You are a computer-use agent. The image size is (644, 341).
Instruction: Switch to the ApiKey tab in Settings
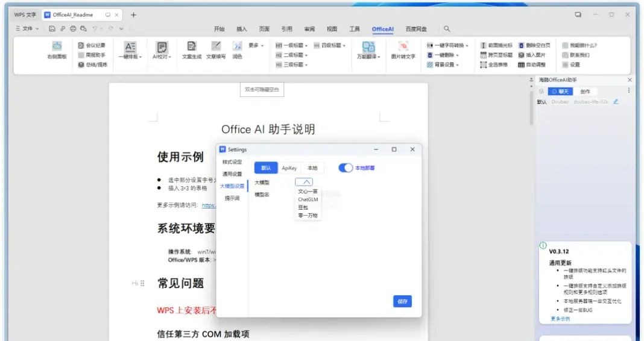point(289,168)
